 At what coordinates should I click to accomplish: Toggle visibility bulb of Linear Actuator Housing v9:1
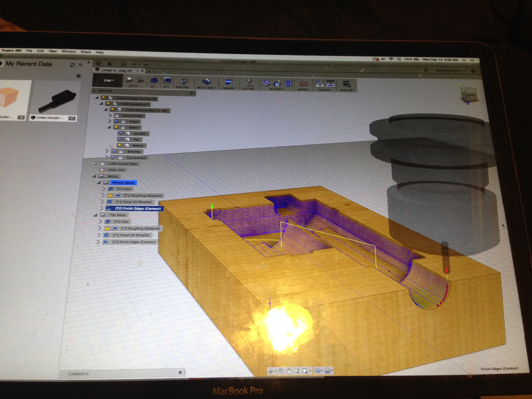(x=112, y=109)
